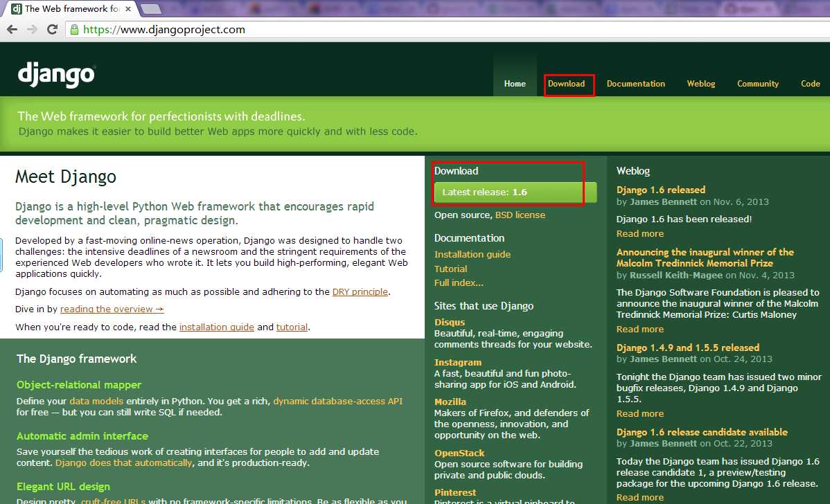Viewport: 830px width, 504px height.
Task: Click the Documentation sidebar heading
Action: [469, 239]
